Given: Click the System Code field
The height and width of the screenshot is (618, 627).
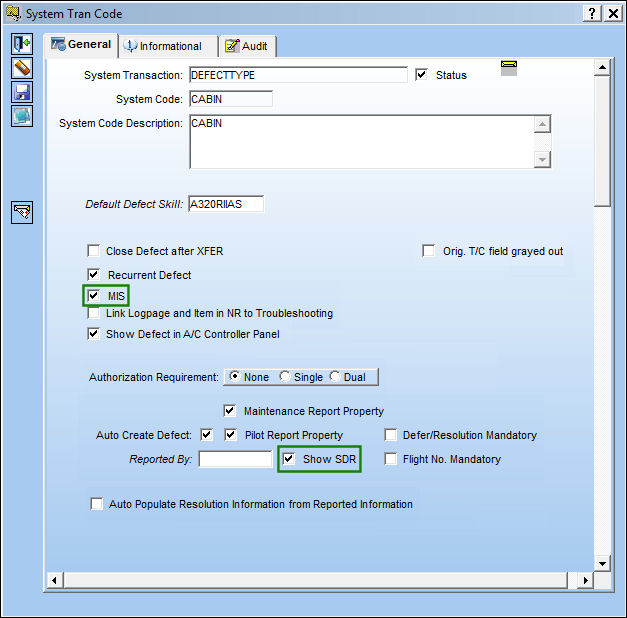Looking at the screenshot, I should tap(231, 99).
